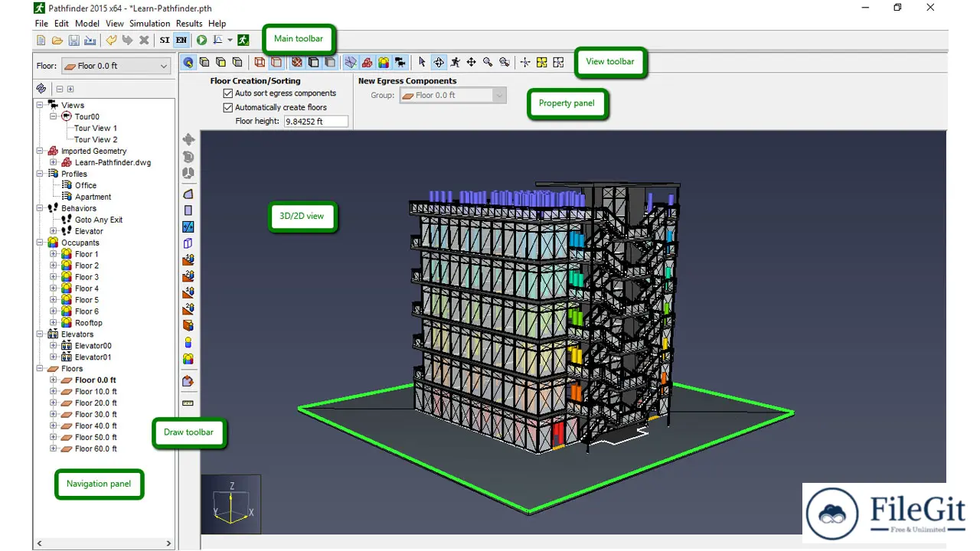Toggle SI units button
This screenshot has height=551, width=980.
165,40
